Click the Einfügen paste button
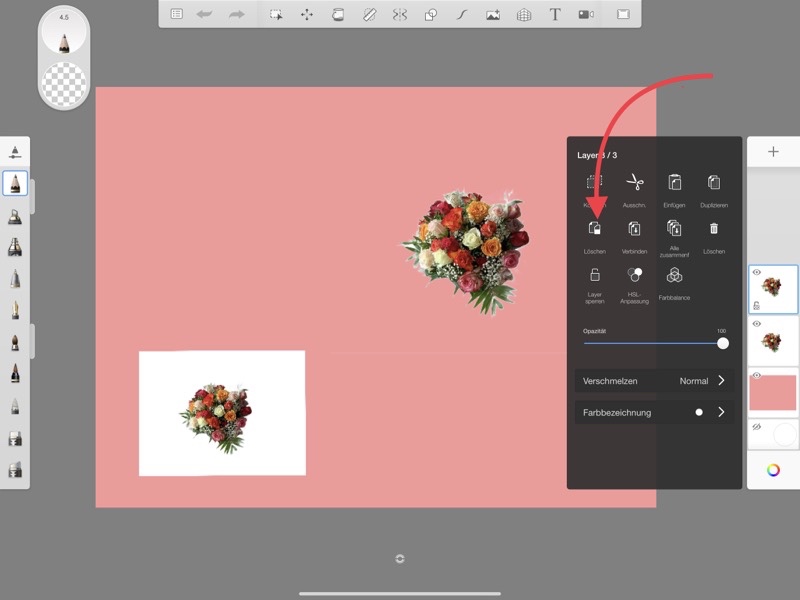Image resolution: width=800 pixels, height=600 pixels. click(674, 183)
